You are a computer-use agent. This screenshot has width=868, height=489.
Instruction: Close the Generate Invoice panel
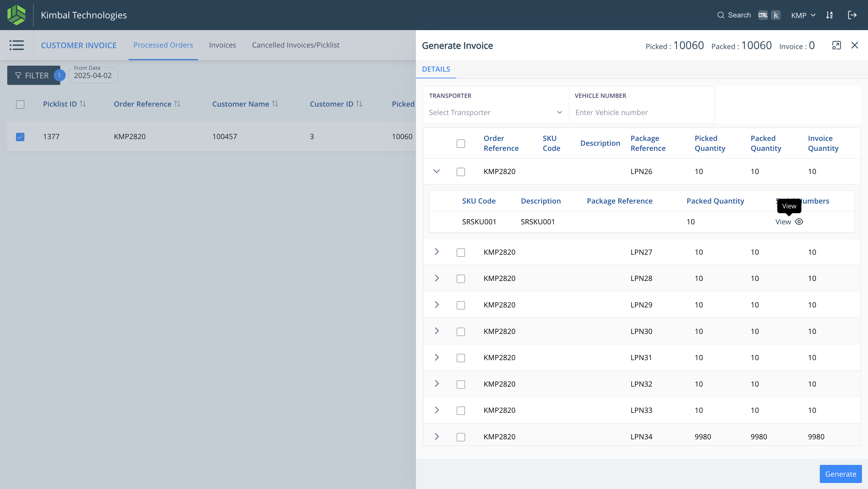click(854, 45)
